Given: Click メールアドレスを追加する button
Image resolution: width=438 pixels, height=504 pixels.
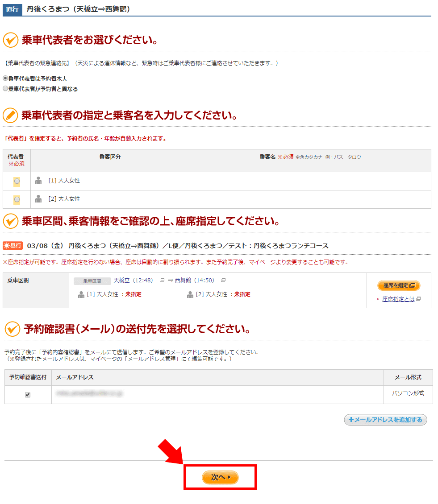Looking at the screenshot, I should point(385,420).
